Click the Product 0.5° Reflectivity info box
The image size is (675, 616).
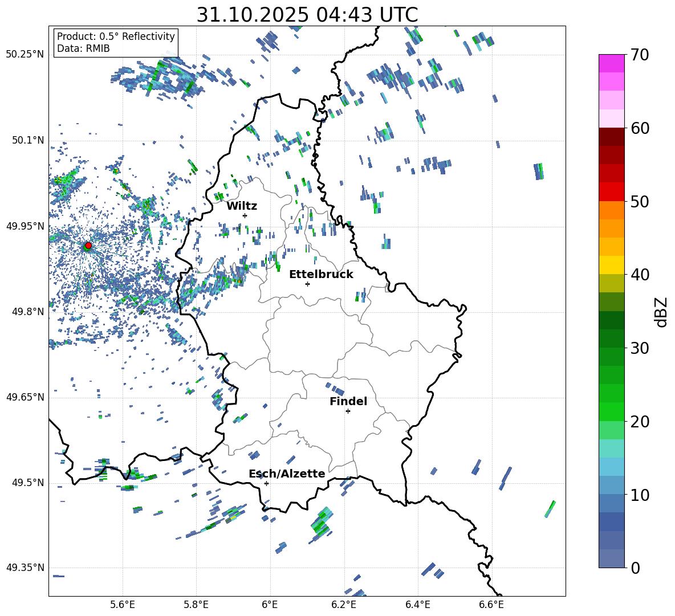(116, 43)
